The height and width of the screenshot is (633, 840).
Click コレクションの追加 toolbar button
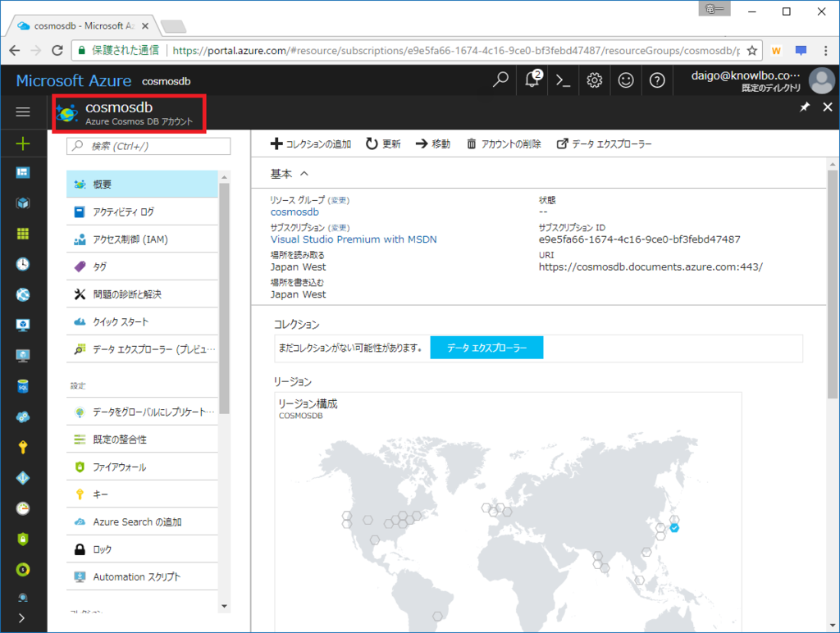tap(311, 143)
